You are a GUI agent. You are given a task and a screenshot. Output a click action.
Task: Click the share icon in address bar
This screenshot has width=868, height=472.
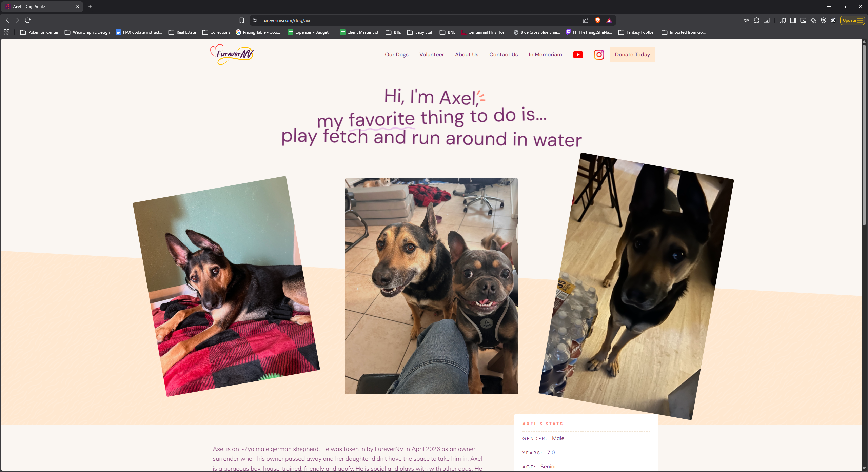(x=585, y=20)
